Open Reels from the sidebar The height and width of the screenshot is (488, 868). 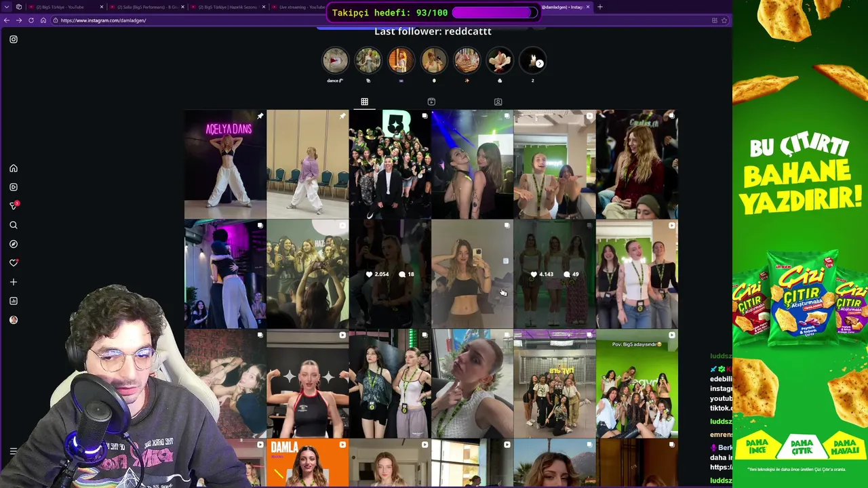(x=14, y=187)
